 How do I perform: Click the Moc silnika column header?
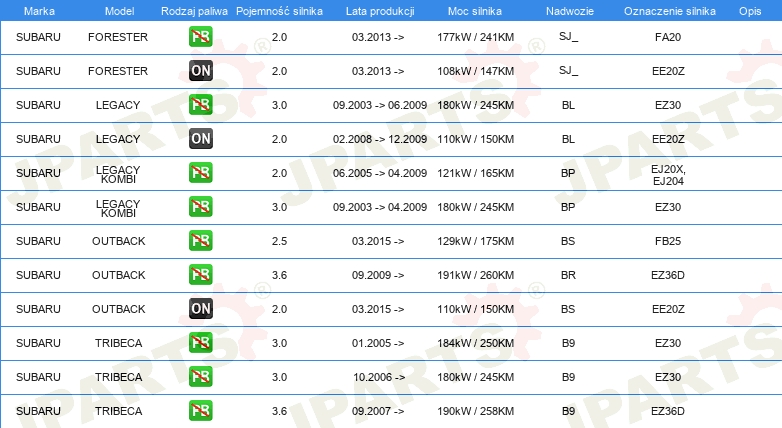point(475,11)
